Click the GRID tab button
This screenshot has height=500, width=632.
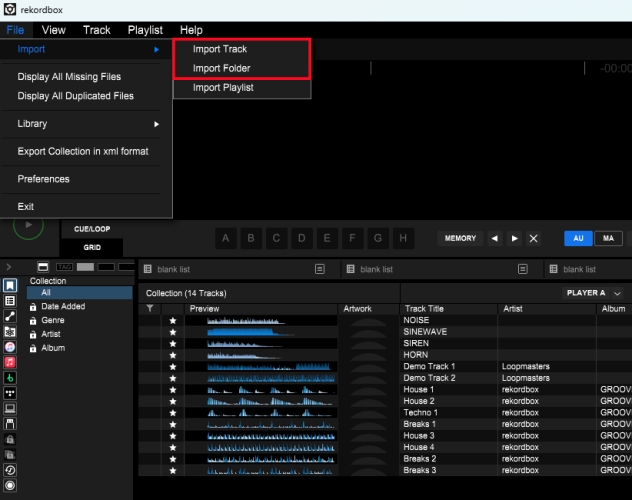(x=92, y=247)
